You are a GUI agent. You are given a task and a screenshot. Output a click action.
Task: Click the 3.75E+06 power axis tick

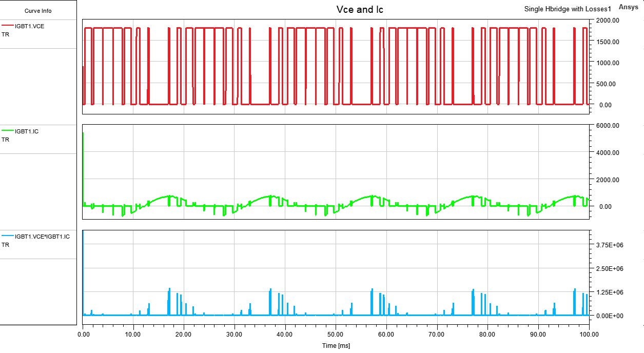click(x=609, y=245)
